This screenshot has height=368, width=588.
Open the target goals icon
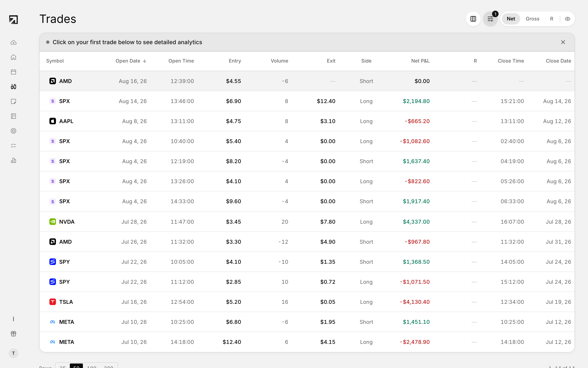[13, 131]
